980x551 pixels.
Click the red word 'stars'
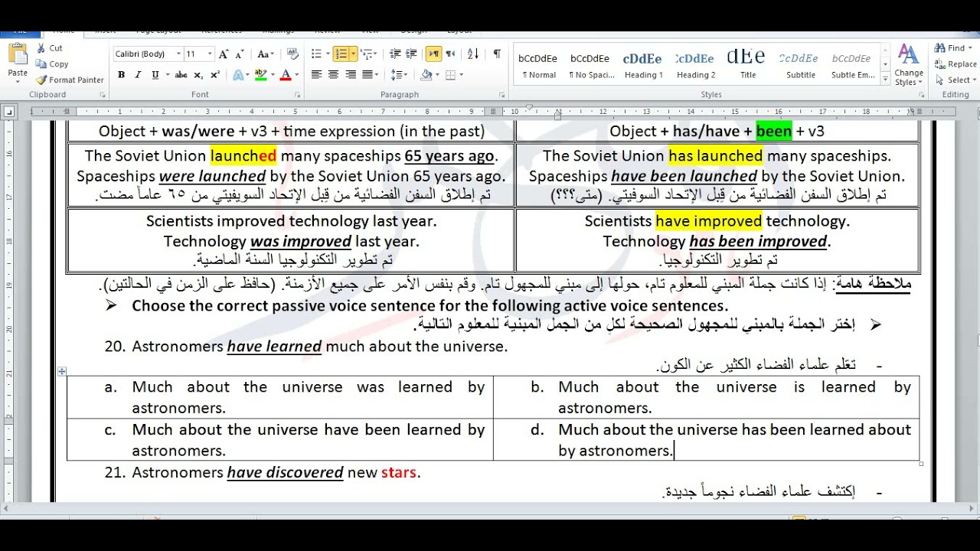[399, 472]
